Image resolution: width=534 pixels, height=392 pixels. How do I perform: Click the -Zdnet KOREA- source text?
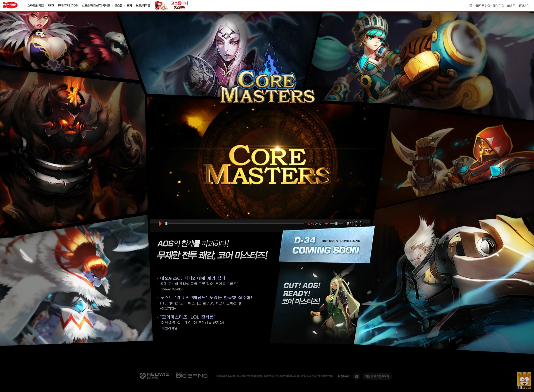click(172, 289)
